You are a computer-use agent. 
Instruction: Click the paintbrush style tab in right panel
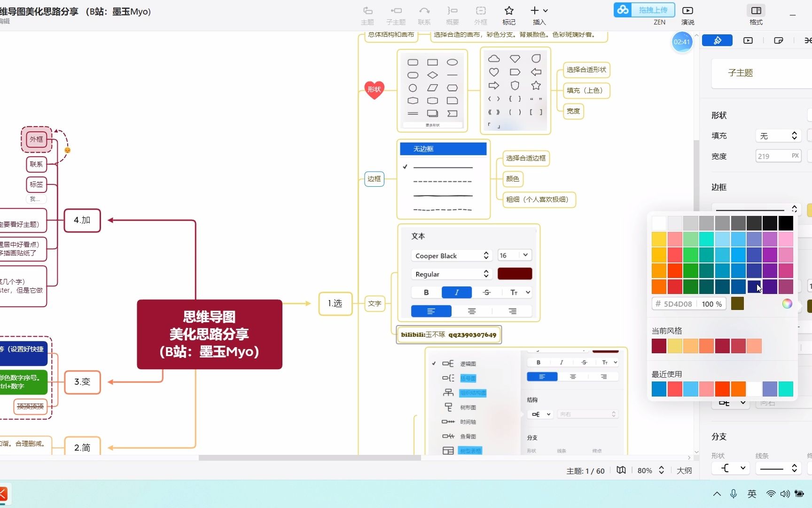click(717, 40)
